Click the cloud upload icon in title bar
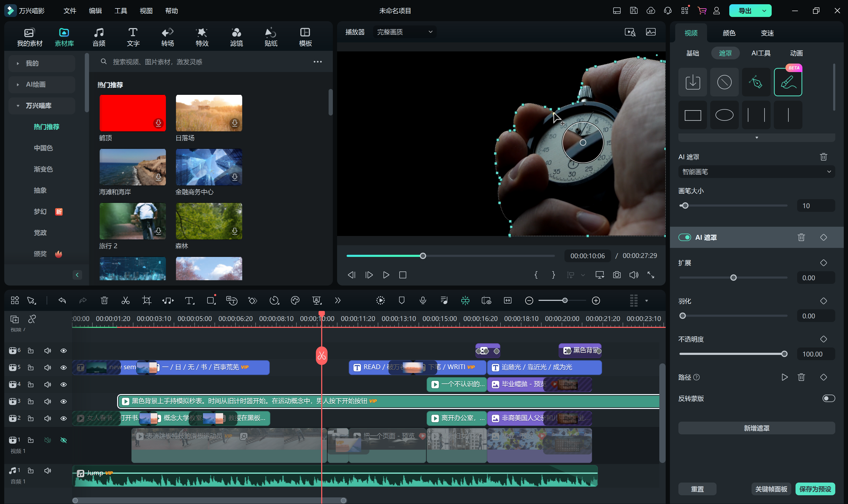 pyautogui.click(x=651, y=11)
